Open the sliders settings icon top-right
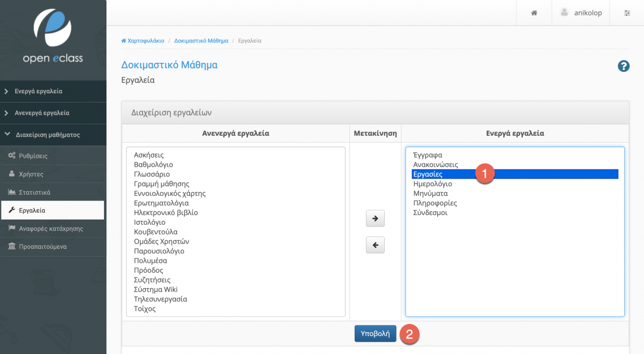The image size is (644, 354). click(627, 13)
